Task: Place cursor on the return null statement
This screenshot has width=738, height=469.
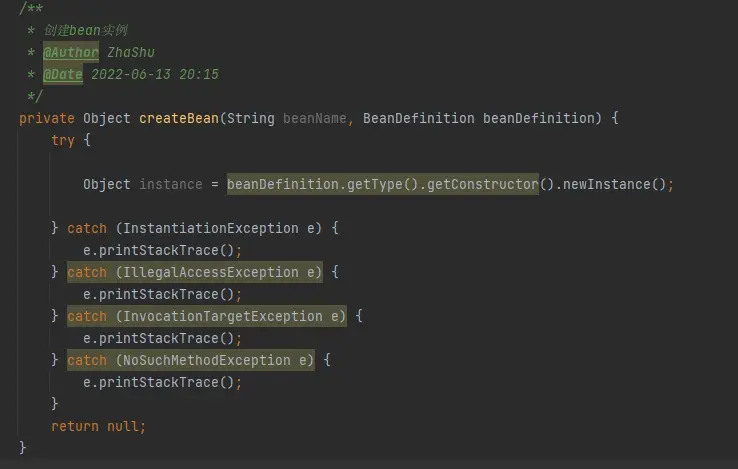Action: [x=98, y=426]
